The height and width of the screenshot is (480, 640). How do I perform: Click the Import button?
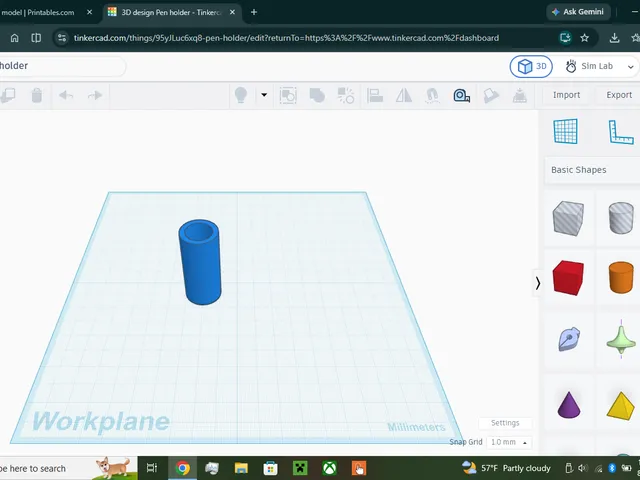566,95
